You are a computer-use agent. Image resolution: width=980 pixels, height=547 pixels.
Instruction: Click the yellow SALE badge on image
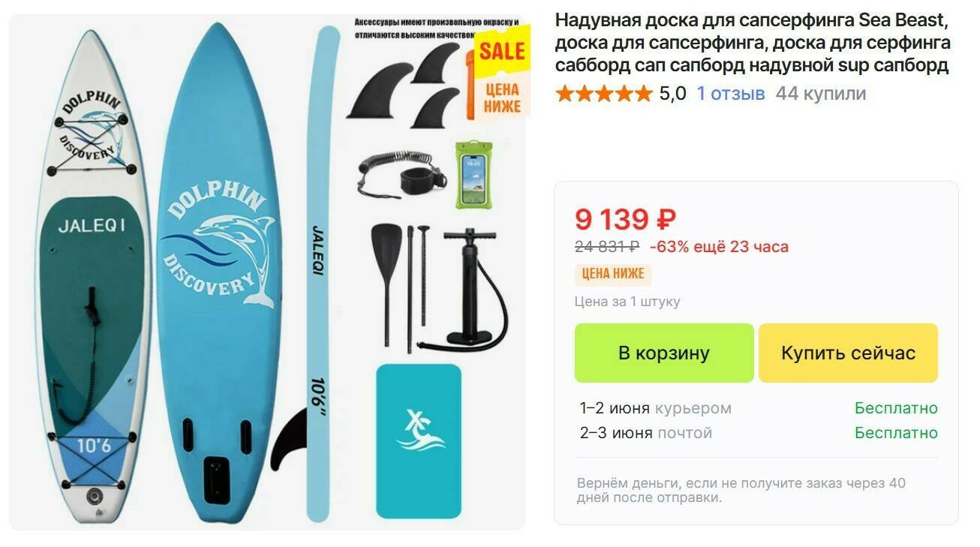(501, 51)
